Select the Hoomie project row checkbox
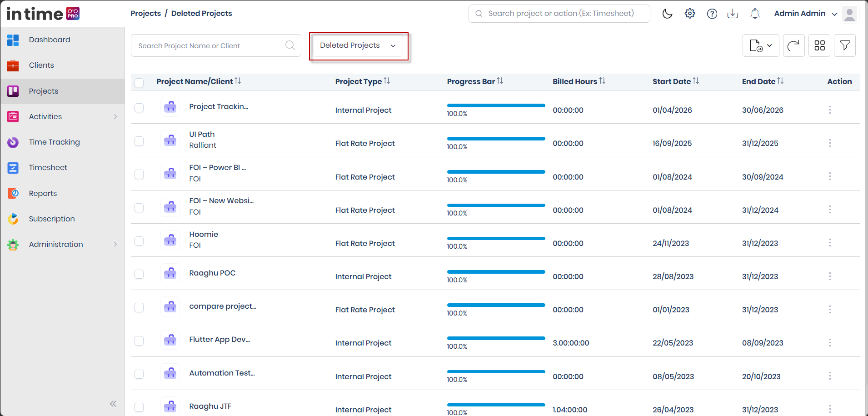This screenshot has height=416, width=868. point(139,241)
